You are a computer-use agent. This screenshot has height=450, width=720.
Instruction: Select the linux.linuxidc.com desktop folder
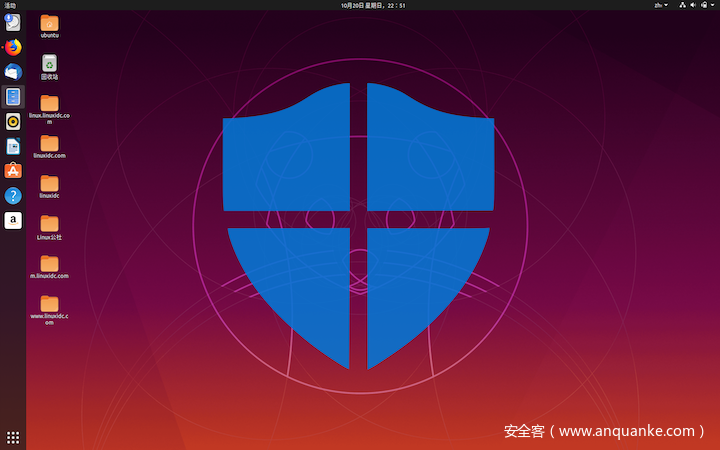point(49,109)
